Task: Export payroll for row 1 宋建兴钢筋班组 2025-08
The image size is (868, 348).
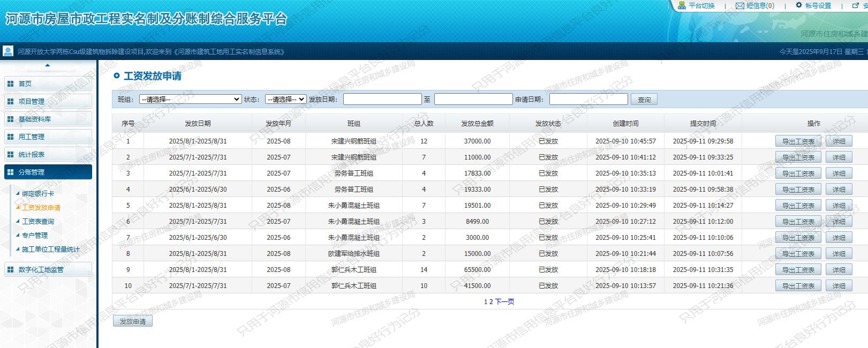Action: [798, 141]
